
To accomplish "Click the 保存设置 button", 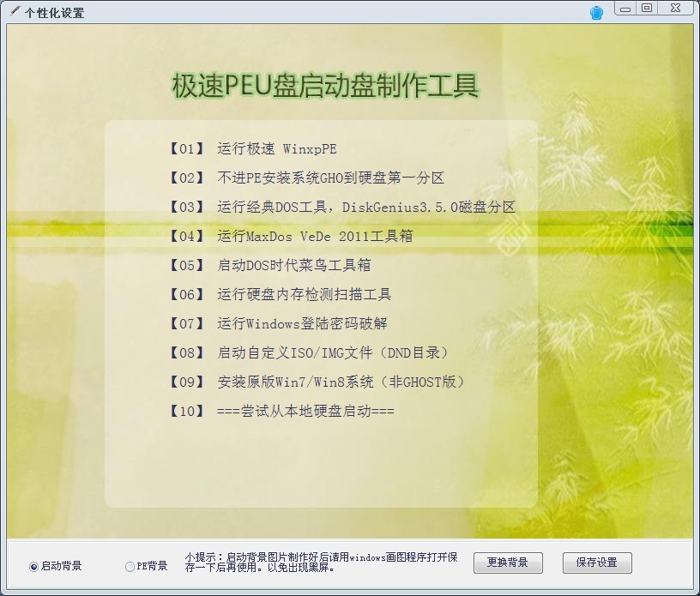I will click(597, 563).
